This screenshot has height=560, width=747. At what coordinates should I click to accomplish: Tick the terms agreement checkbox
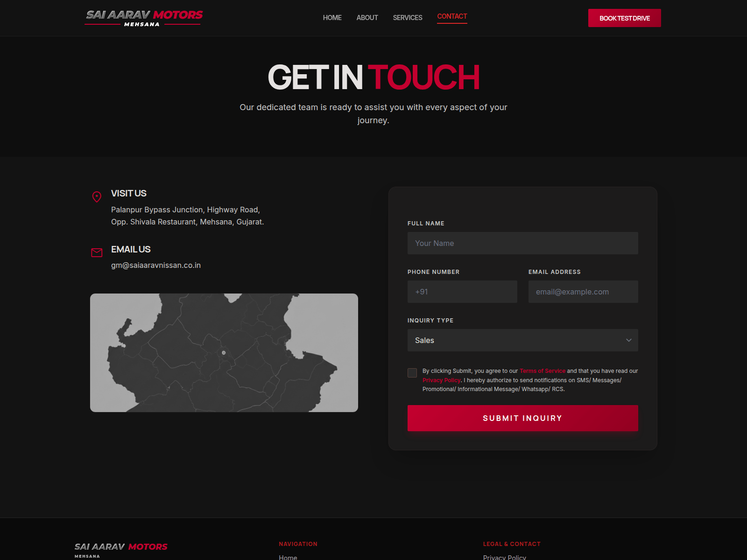412,373
